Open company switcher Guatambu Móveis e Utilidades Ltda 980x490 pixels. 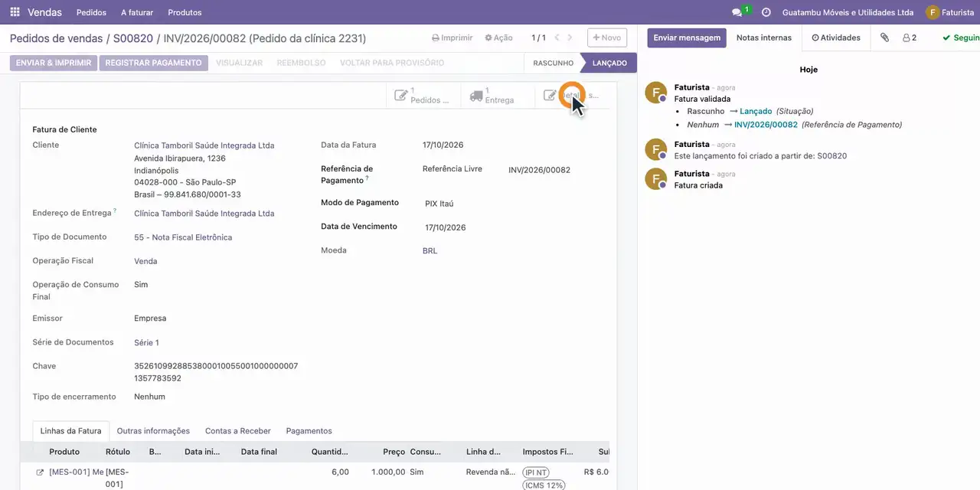click(x=848, y=12)
